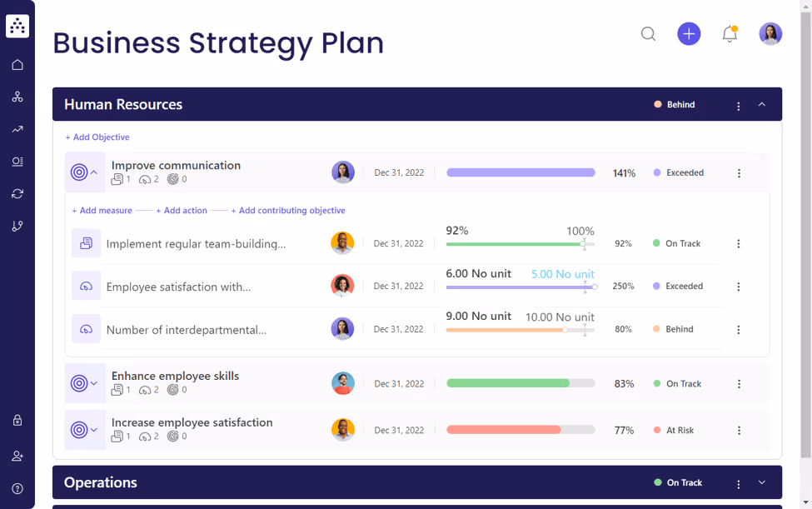Click the lock icon near the bottom sidebar
The image size is (812, 509).
[17, 421]
